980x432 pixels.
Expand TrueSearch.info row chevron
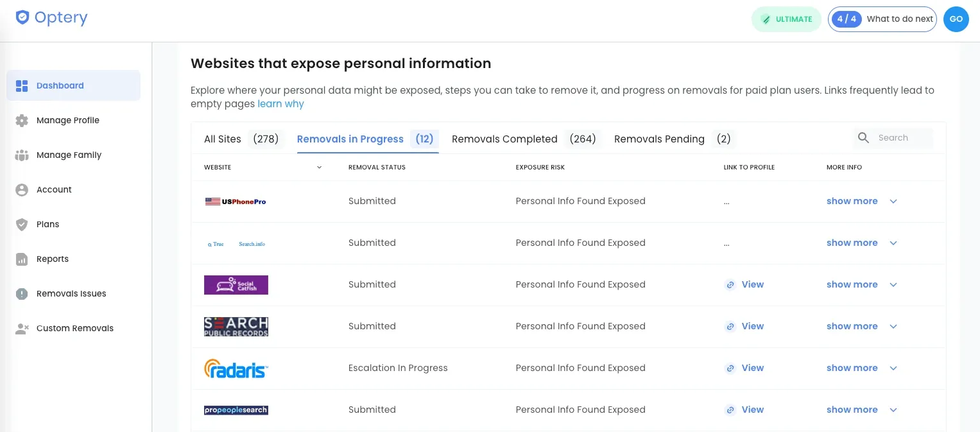(893, 243)
